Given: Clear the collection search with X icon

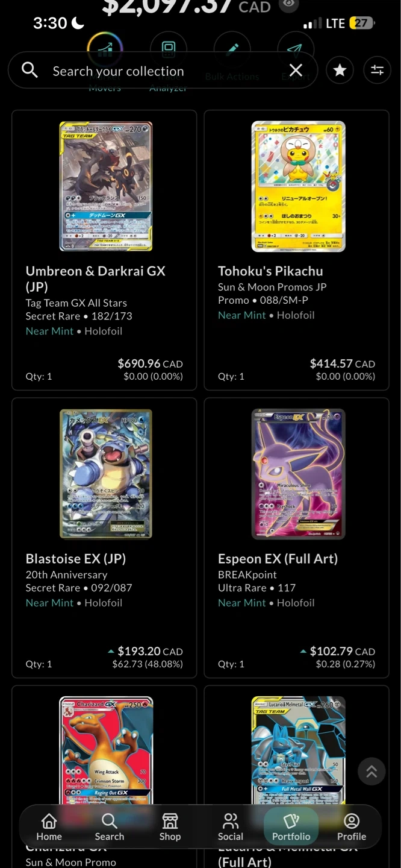Looking at the screenshot, I should pyautogui.click(x=296, y=71).
